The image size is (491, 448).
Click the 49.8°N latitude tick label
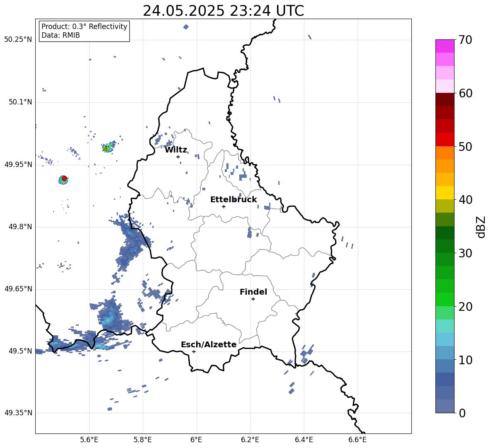point(20,227)
